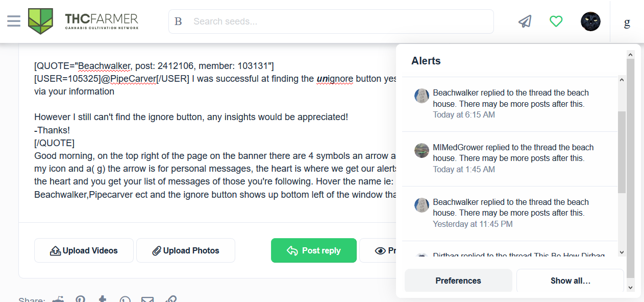
Task: Click the THCFarmer logo
Action: pos(83,21)
